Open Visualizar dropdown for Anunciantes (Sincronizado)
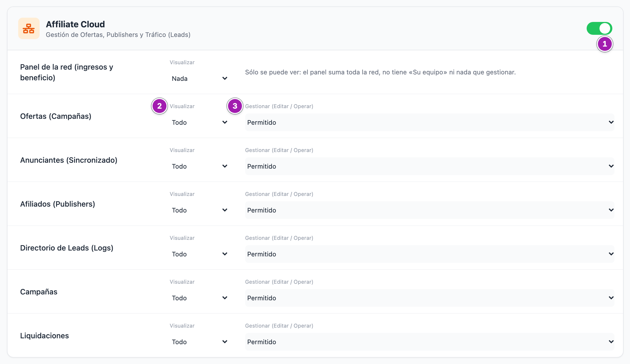The image size is (630, 364). coord(200,166)
